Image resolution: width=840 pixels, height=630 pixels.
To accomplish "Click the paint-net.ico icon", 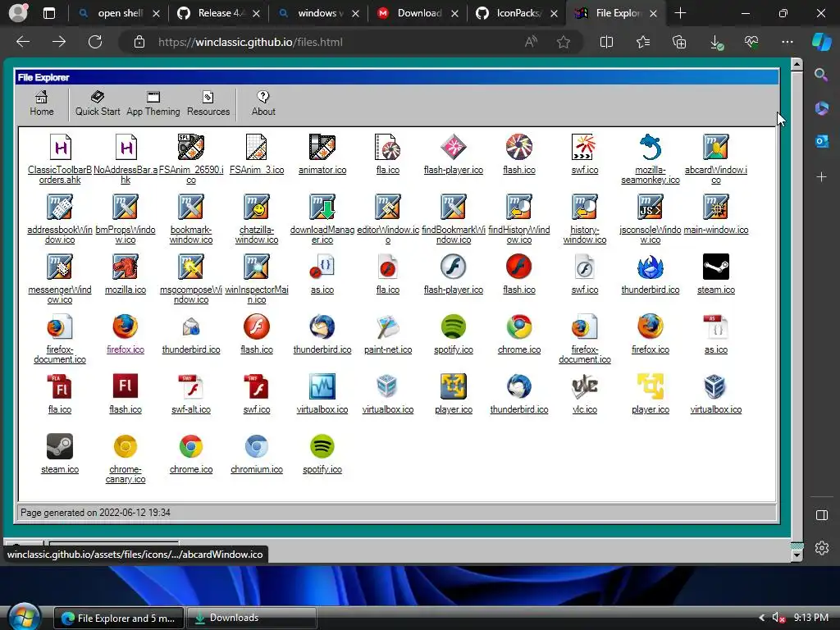I will point(388,326).
